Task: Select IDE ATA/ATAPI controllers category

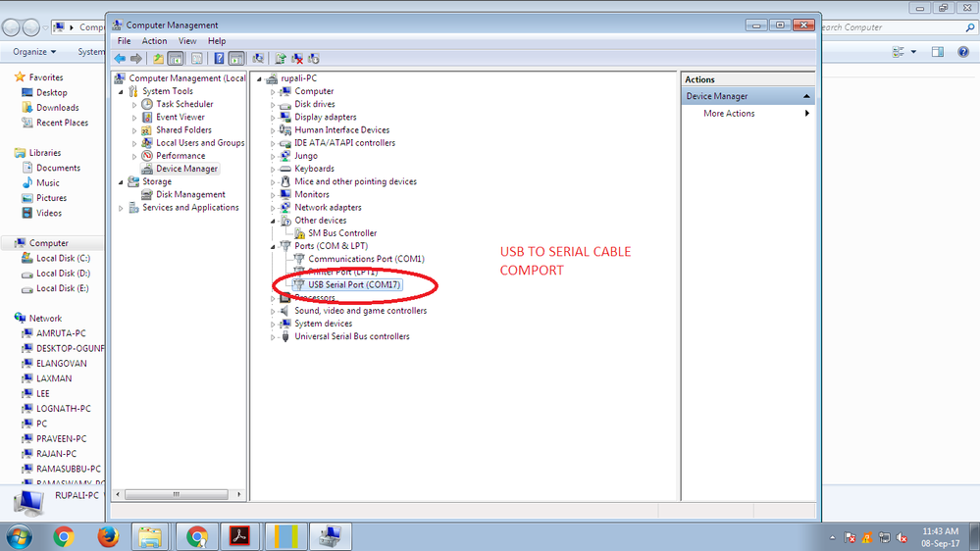Action: click(344, 143)
